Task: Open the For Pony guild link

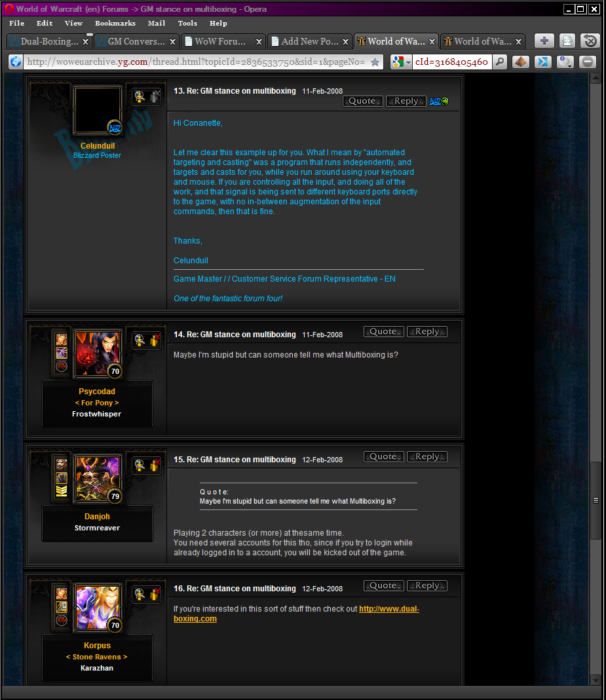Action: 97,403
